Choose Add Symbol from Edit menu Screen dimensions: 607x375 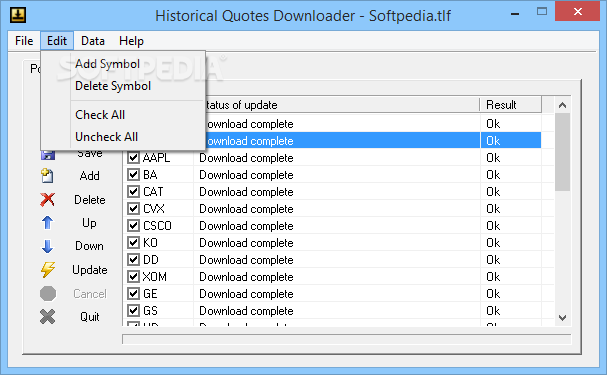point(123,64)
